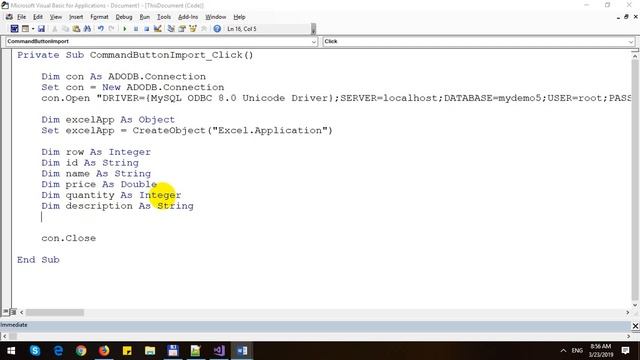This screenshot has width=640, height=360.
Task: Open the Insert object dropdown arrow in toolbar
Action: tap(33, 29)
